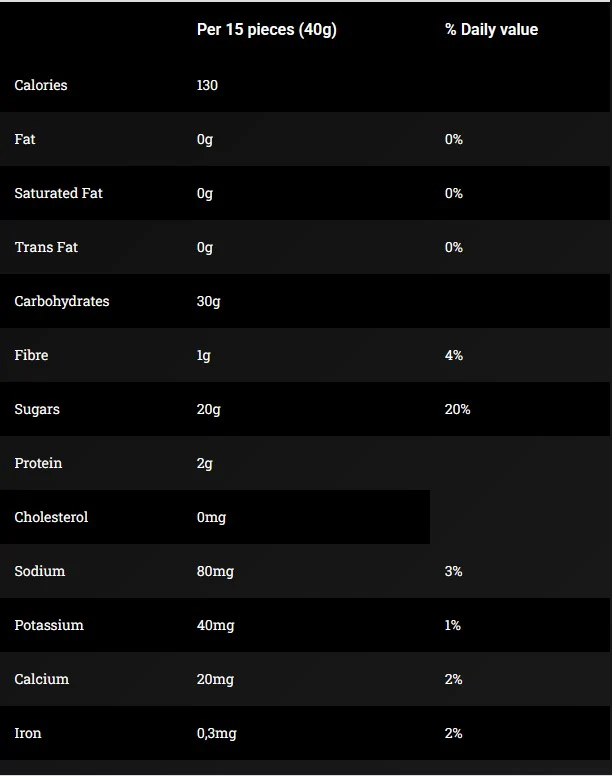Click the Sodium 80mg amount
The image size is (612, 776).
click(215, 572)
